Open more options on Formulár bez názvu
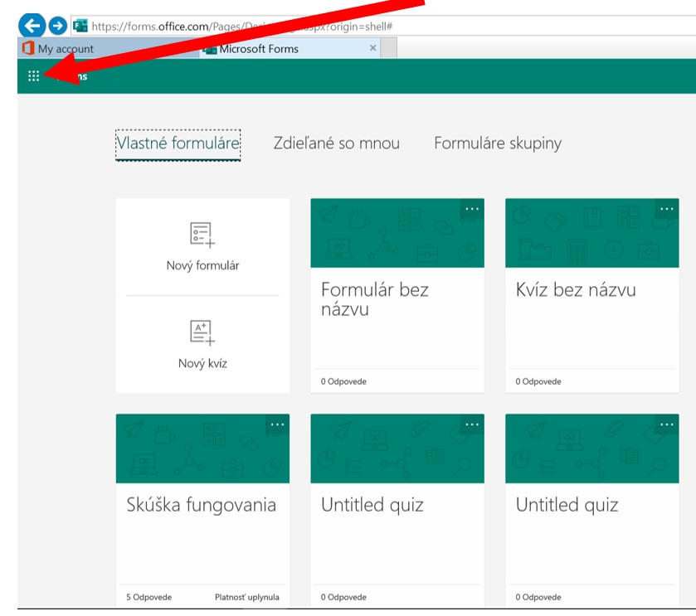 click(472, 209)
